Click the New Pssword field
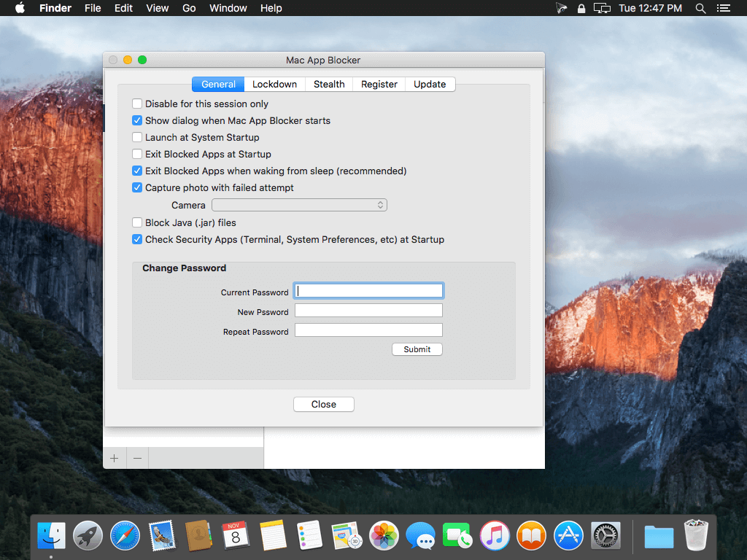The width and height of the screenshot is (747, 560). pyautogui.click(x=368, y=311)
